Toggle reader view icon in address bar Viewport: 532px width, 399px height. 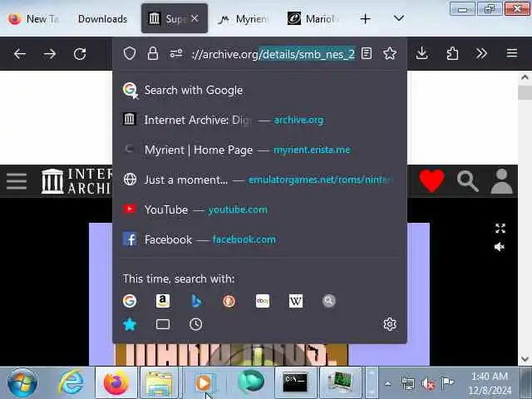(x=367, y=53)
